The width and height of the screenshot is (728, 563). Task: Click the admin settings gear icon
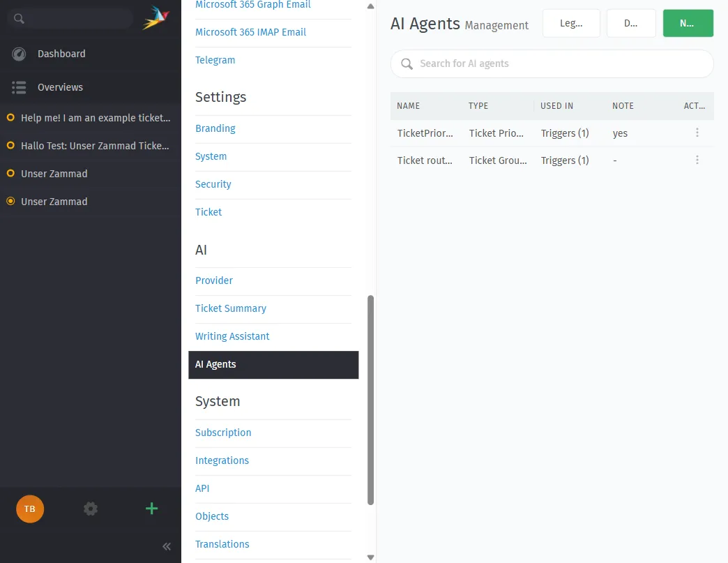coord(90,509)
